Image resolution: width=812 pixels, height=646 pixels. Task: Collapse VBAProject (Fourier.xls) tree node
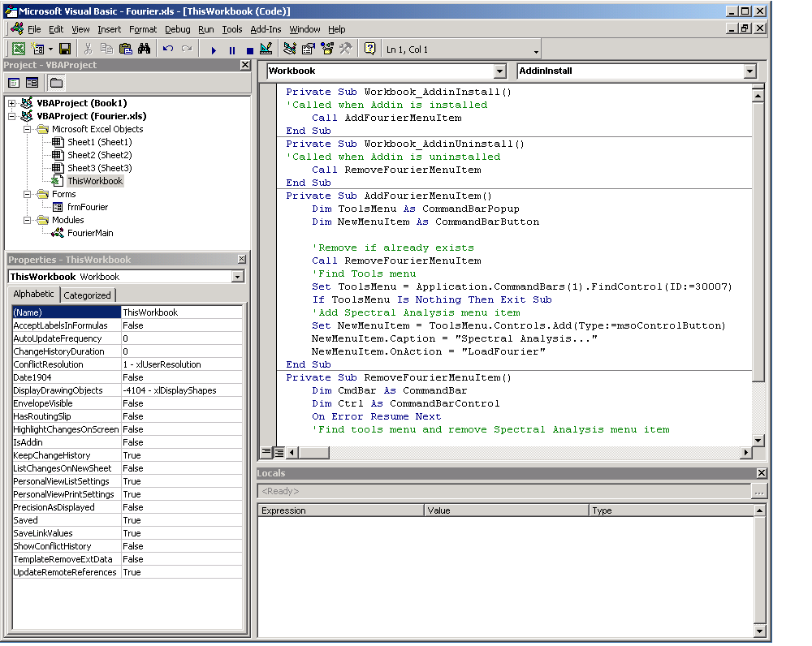pyautogui.click(x=12, y=117)
